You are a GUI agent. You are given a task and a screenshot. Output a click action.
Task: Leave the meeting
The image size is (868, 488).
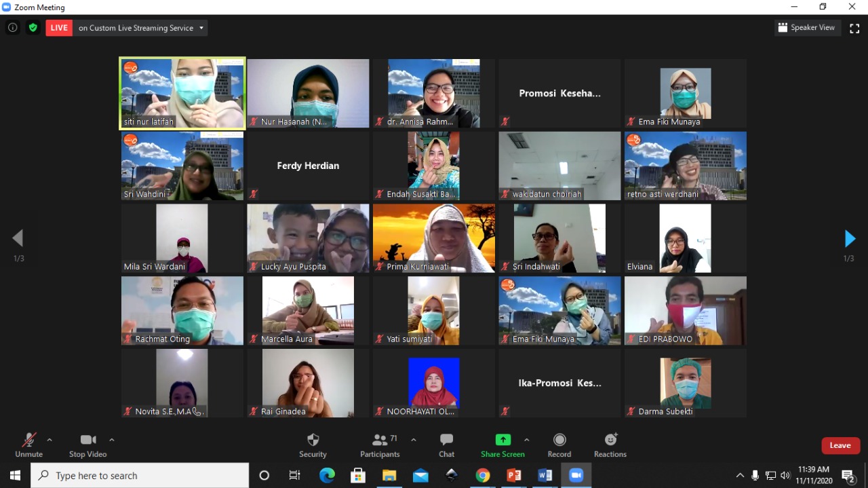click(840, 445)
